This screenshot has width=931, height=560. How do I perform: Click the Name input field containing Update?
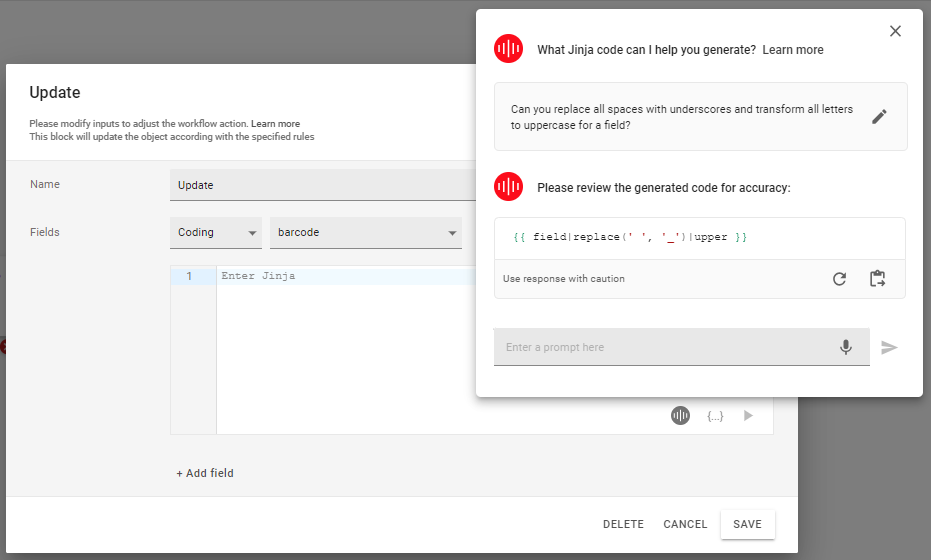point(320,185)
